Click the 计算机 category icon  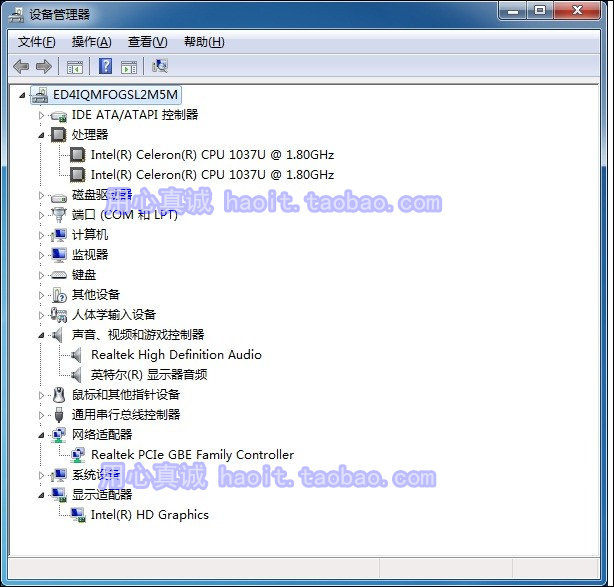point(59,235)
